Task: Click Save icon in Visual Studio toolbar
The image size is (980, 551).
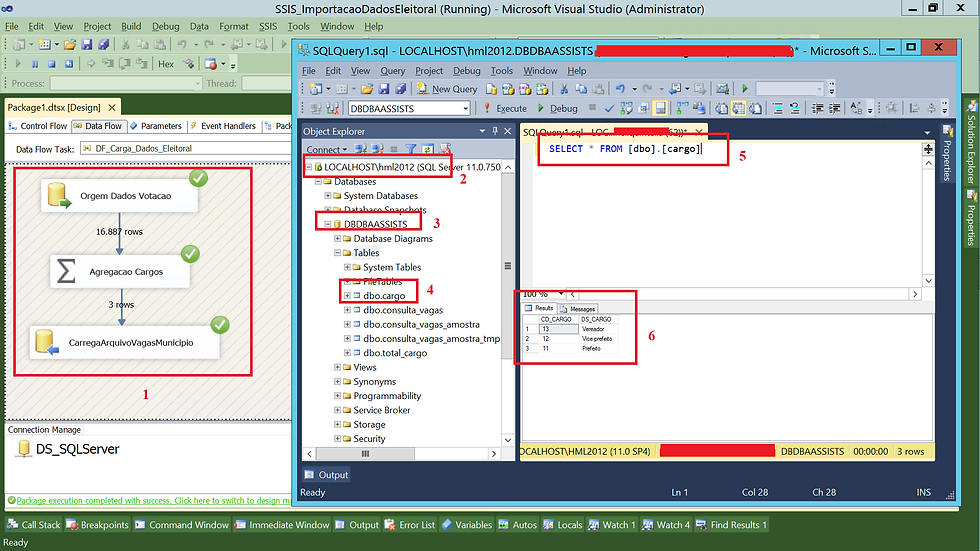Action: click(x=87, y=44)
